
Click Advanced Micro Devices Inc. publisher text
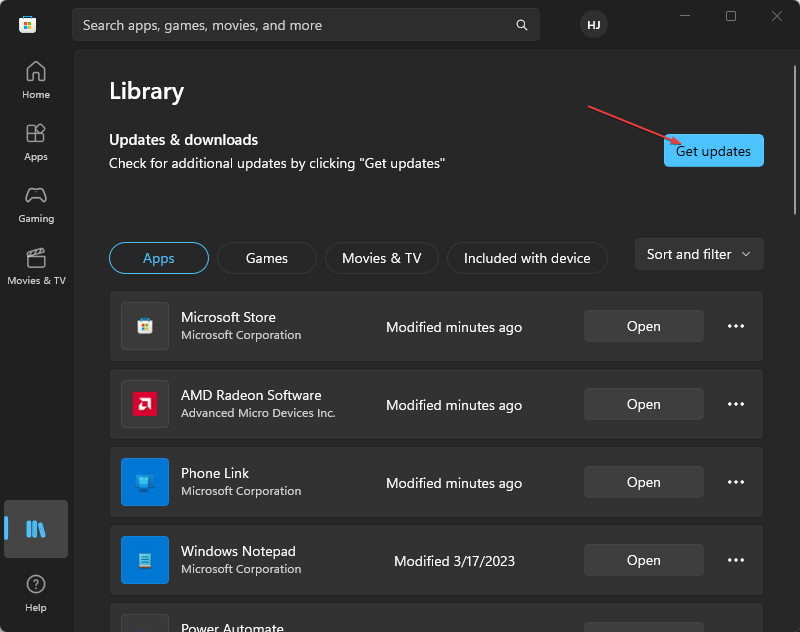tap(258, 413)
